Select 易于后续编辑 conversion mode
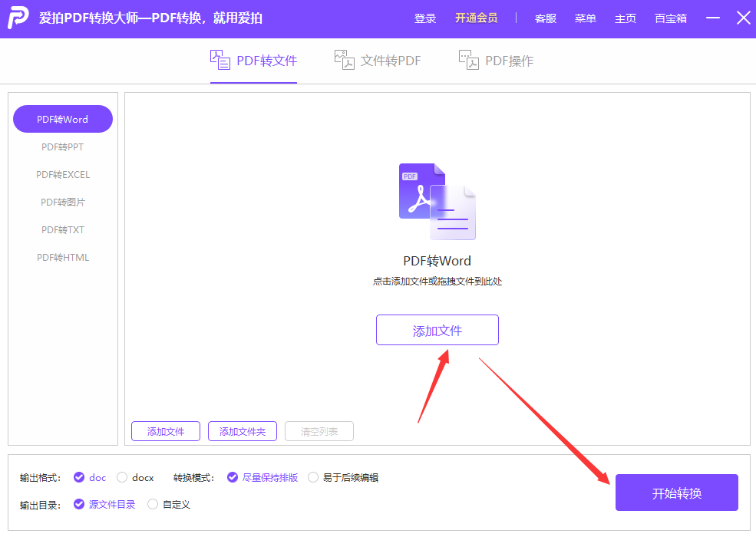The image size is (756, 537). 343,477
